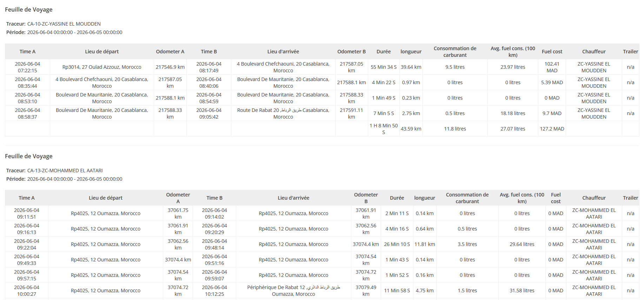Click duration '4 Min 22 S'
Image resolution: width=644 pixels, height=300 pixels.
point(384,82)
